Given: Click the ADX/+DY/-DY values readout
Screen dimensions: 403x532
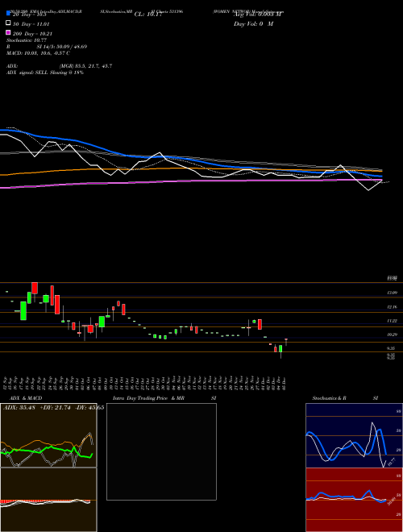Looking at the screenshot, I should [x=53, y=408].
